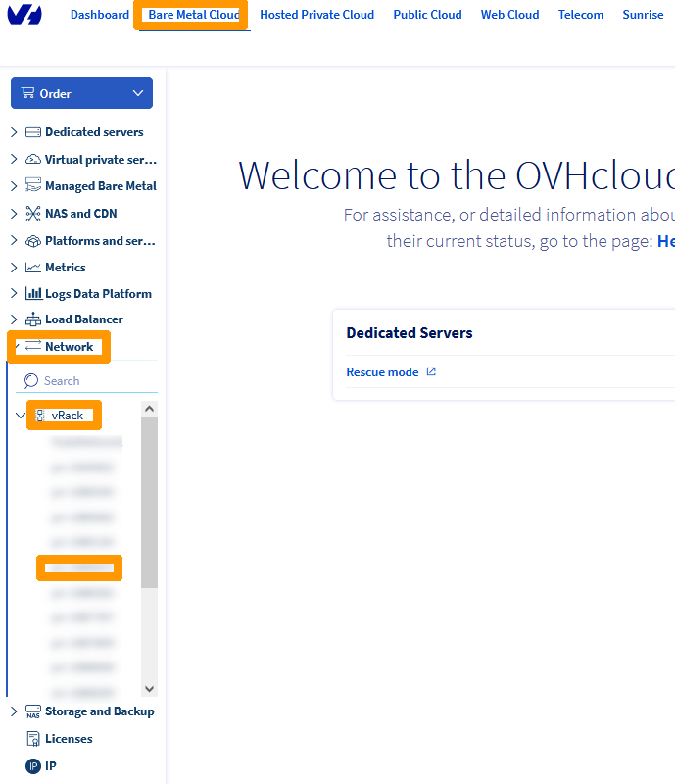Click the Load Balancer icon

[33, 319]
